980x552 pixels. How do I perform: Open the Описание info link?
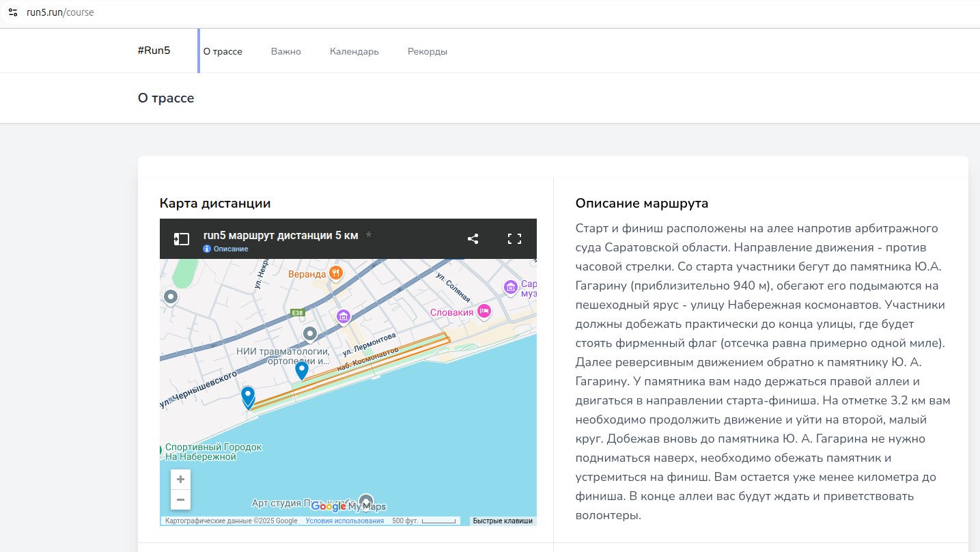(x=226, y=249)
